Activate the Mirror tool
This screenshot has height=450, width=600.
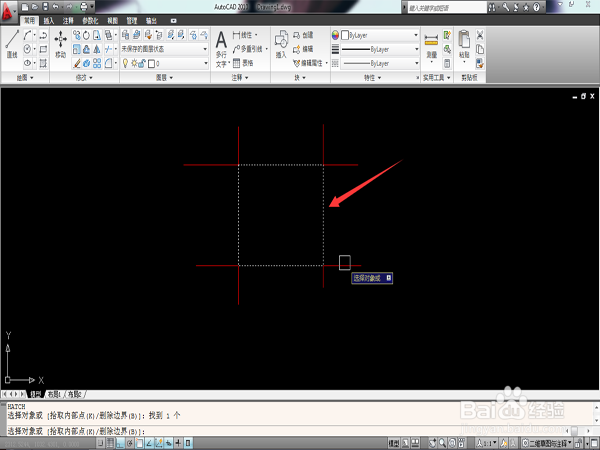point(97,49)
